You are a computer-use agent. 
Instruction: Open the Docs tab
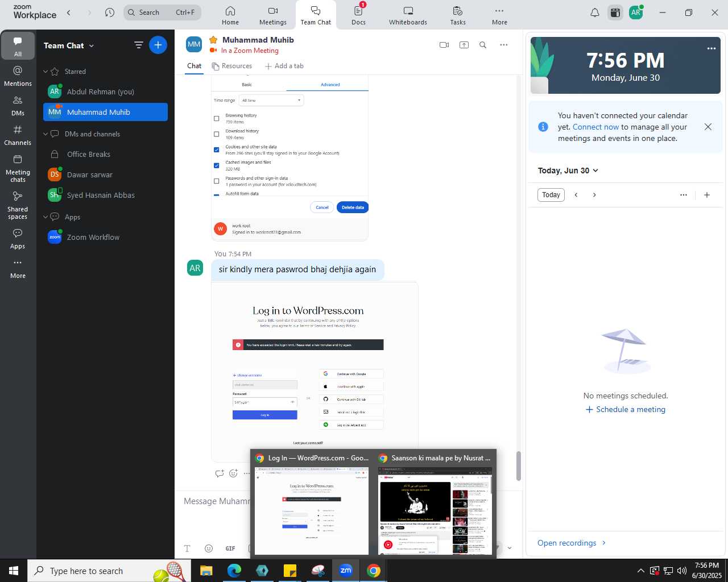pos(358,15)
